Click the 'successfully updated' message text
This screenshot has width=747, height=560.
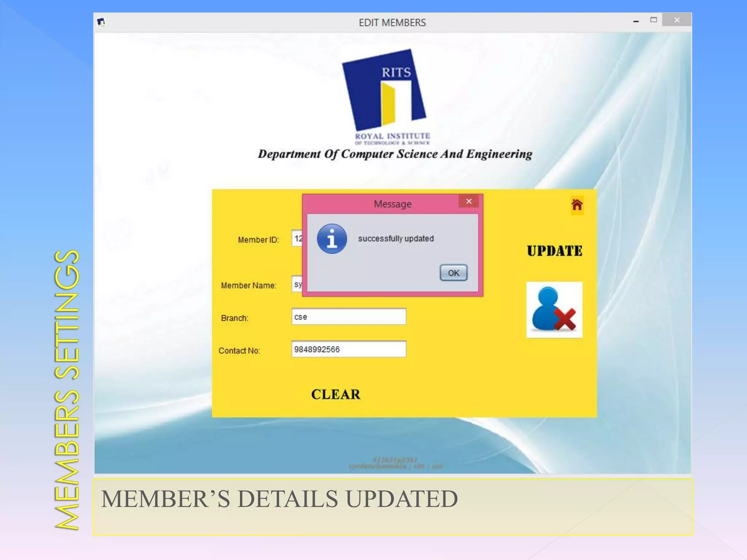(x=396, y=238)
